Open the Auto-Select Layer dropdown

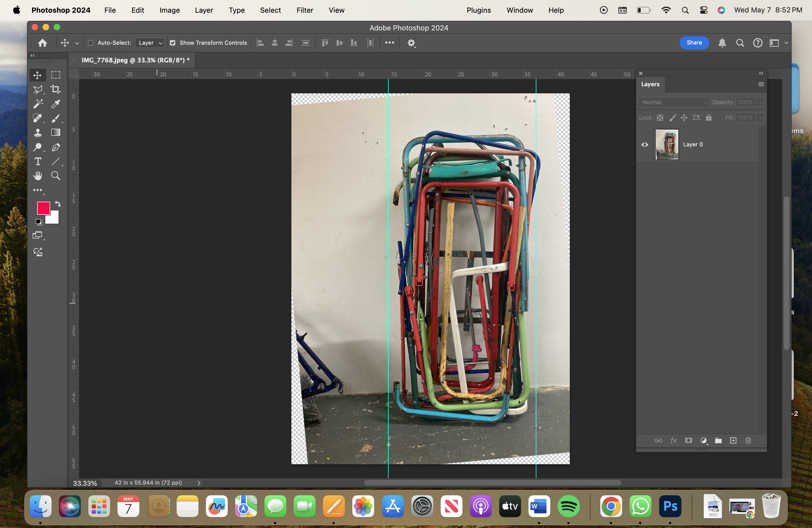(x=150, y=43)
